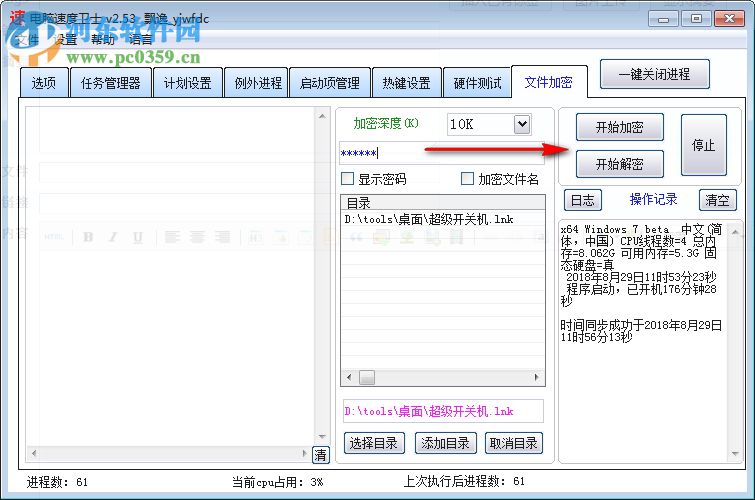Click the 停止 button

click(703, 145)
